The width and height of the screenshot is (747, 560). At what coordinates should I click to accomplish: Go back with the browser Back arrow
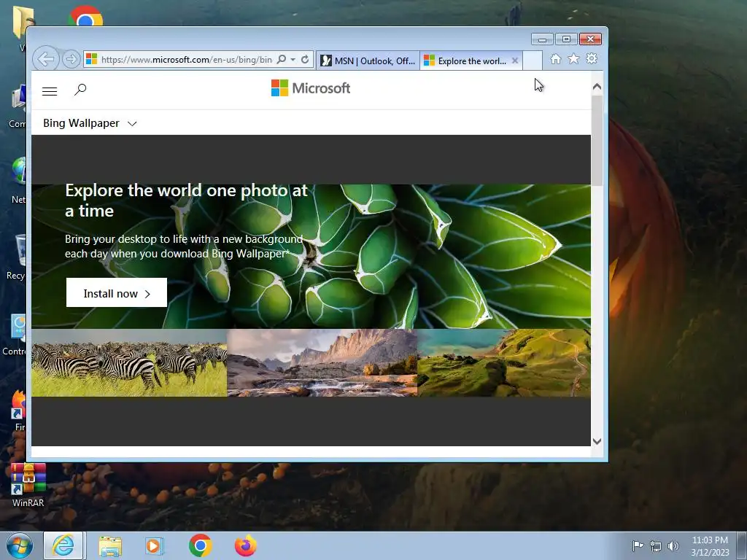(x=46, y=60)
